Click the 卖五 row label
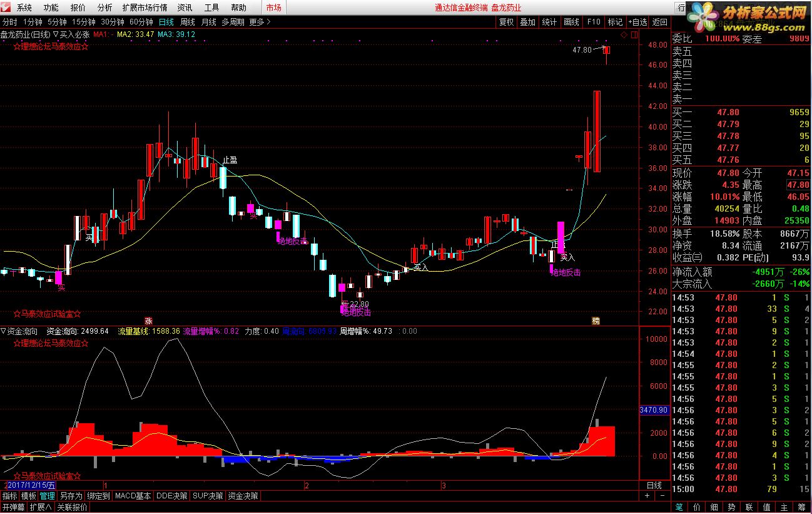 (682, 51)
